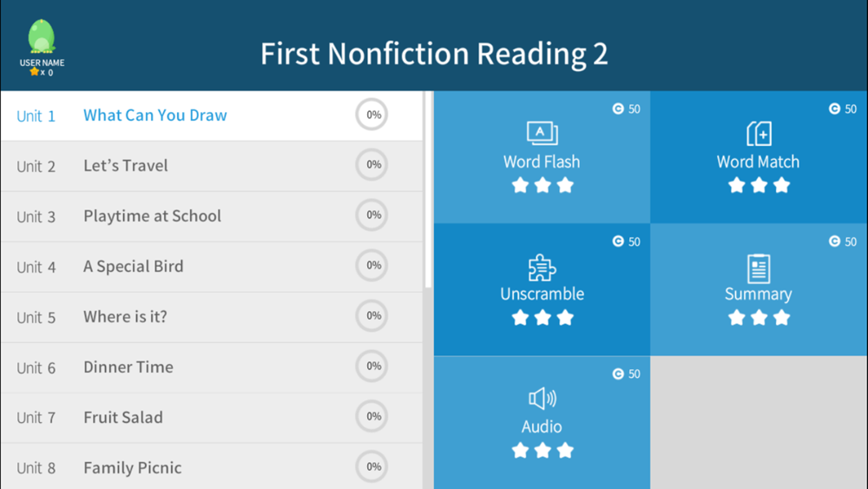868x489 pixels.
Task: Click the coin icon on Summary tile
Action: point(834,241)
